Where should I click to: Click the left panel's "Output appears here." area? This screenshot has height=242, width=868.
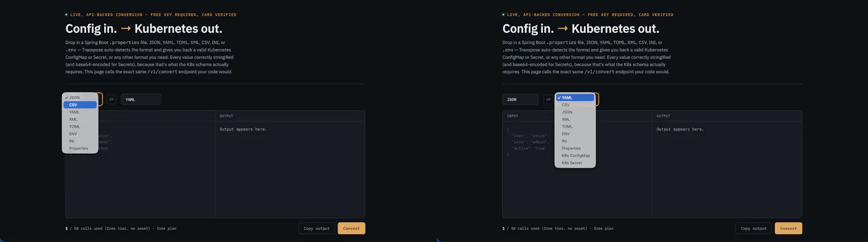pyautogui.click(x=290, y=169)
